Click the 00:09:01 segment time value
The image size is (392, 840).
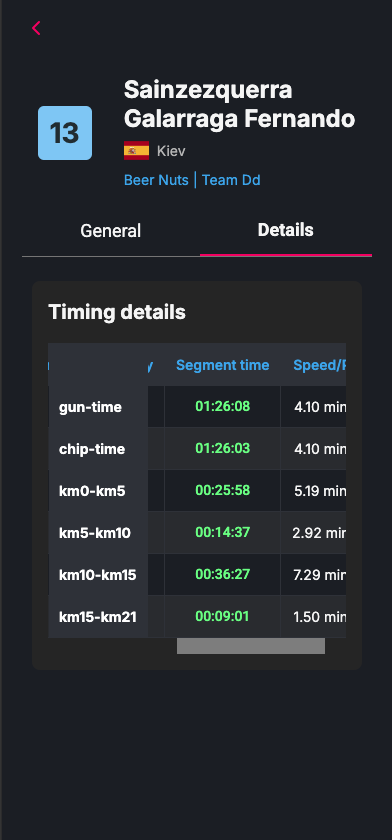(x=222, y=616)
